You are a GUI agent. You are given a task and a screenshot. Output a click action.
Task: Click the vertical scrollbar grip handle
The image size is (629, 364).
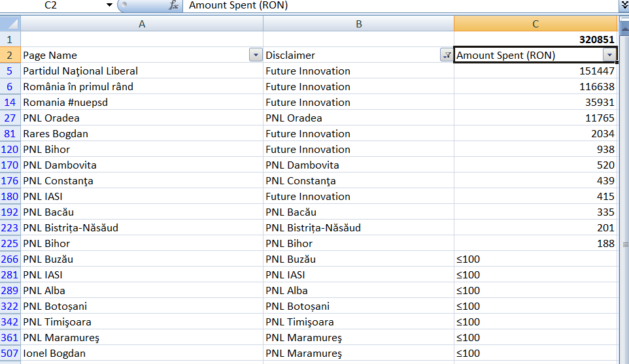[x=625, y=244]
